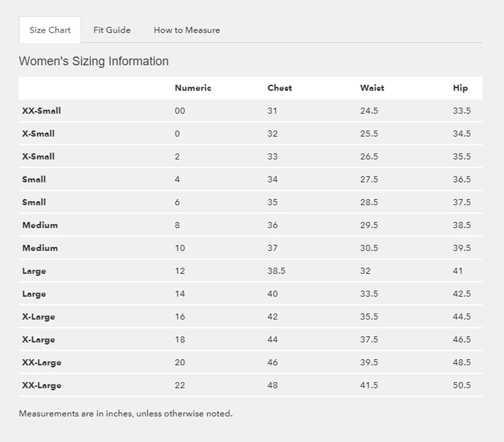
Task: Click the waist value 33.5 cell
Action: 369,294
